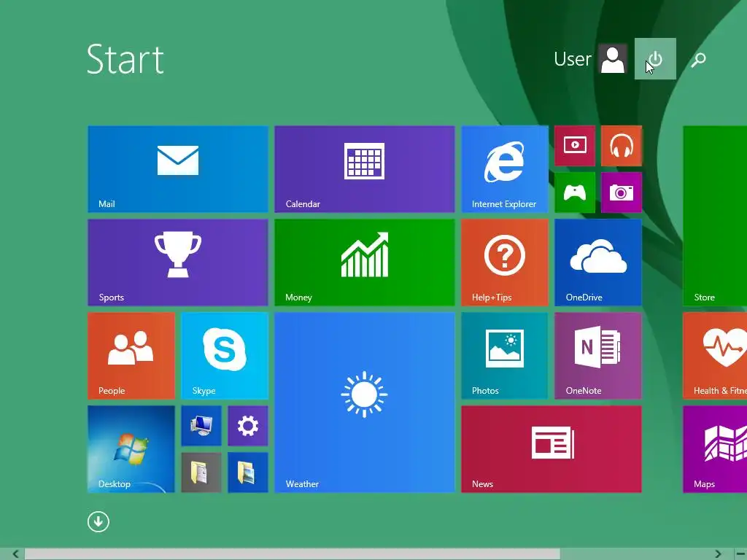
Task: Open the User account menu
Action: 589,59
